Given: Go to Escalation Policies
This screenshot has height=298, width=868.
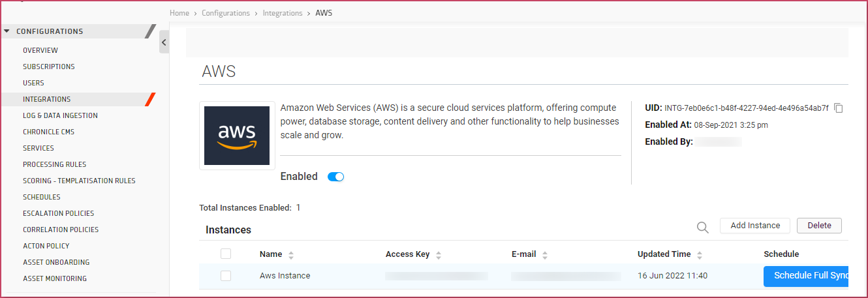Looking at the screenshot, I should (x=59, y=213).
